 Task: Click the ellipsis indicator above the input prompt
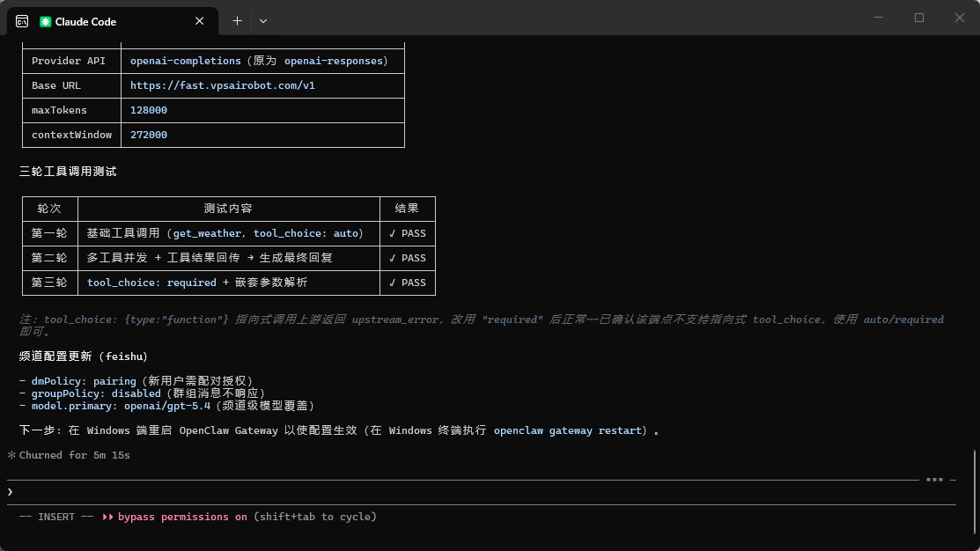point(933,480)
